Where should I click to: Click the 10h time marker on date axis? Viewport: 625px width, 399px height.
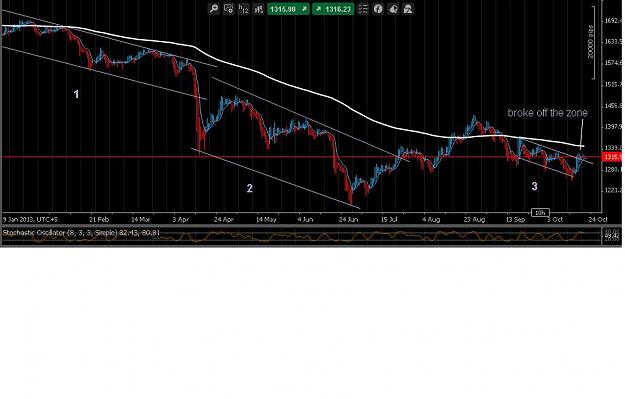click(x=540, y=213)
